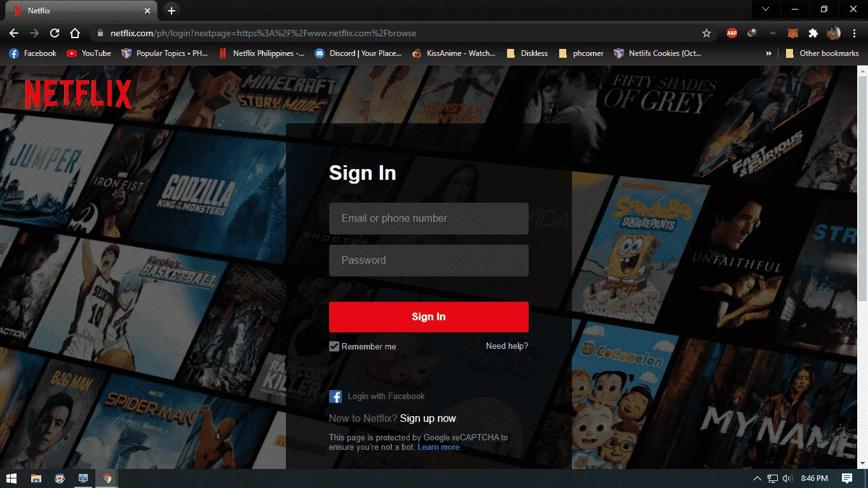
Task: Show hidden bookmarks with the double chevron
Action: (769, 53)
